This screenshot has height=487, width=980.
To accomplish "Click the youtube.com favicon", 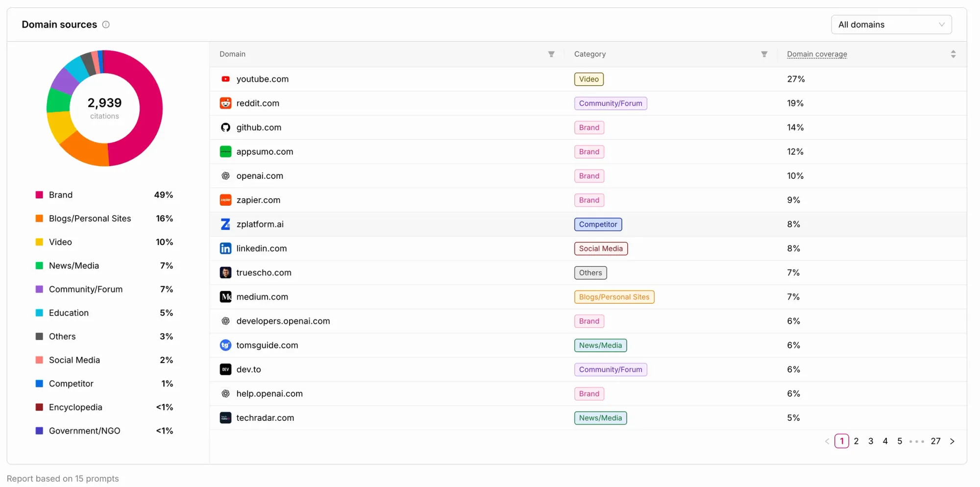I will click(225, 79).
